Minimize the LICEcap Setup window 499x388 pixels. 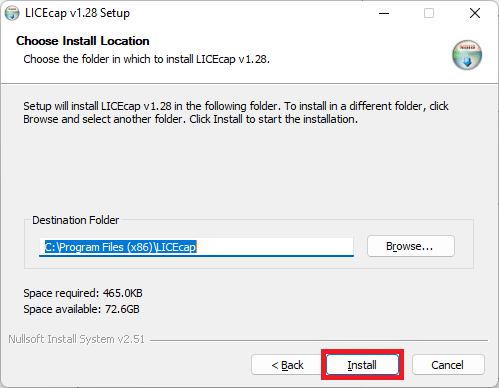click(384, 13)
